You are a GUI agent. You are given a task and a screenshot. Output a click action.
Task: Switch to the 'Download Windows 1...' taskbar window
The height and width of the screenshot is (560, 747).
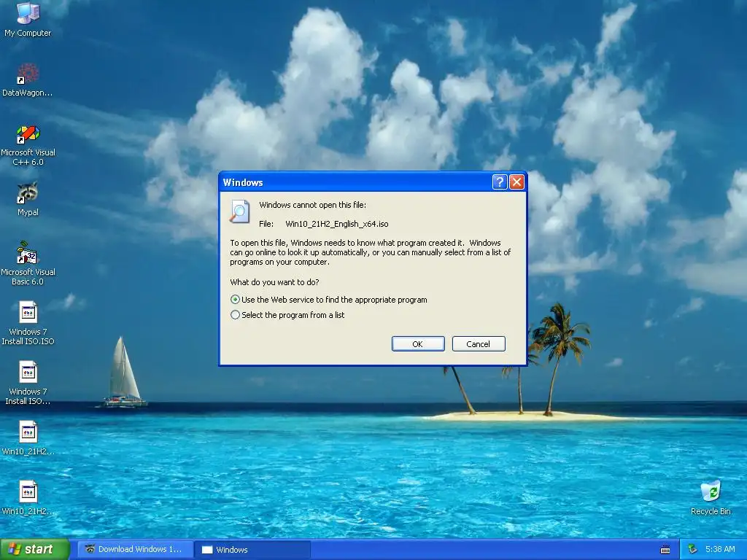pos(135,550)
